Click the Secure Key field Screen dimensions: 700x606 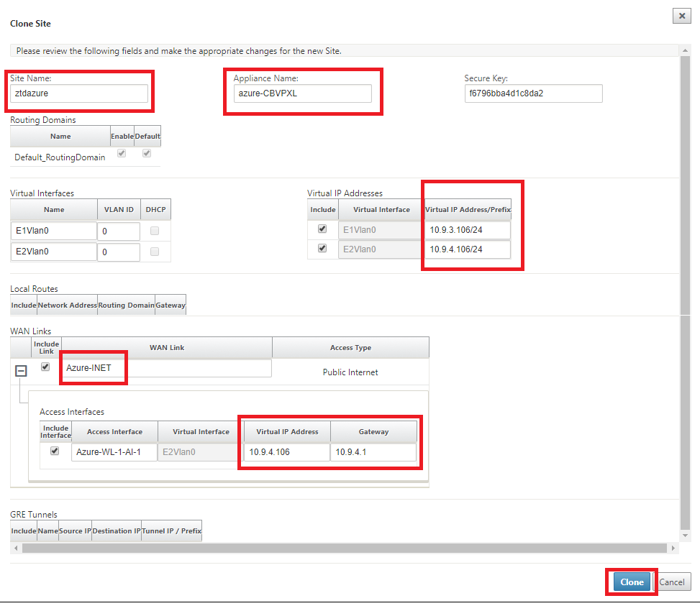pyautogui.click(x=534, y=93)
